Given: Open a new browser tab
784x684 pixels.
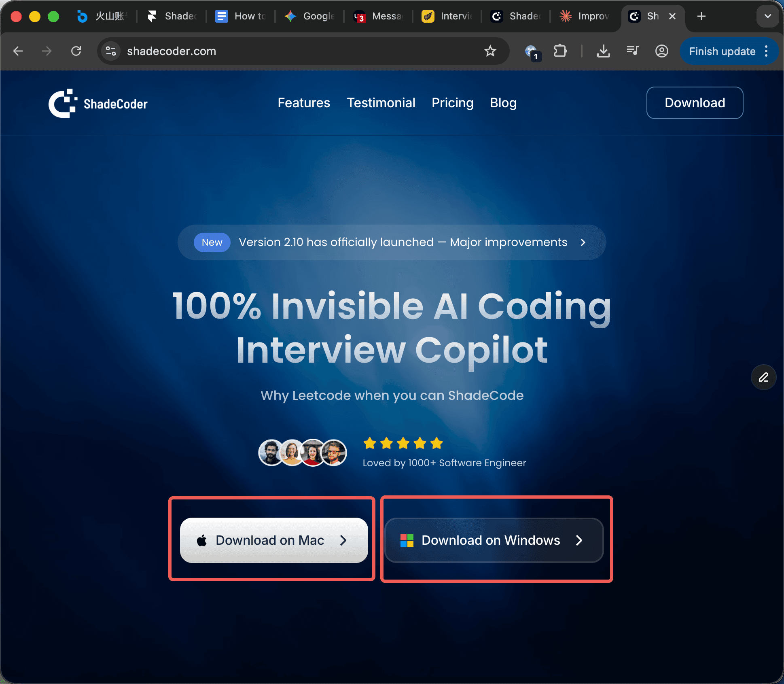Looking at the screenshot, I should pyautogui.click(x=701, y=16).
